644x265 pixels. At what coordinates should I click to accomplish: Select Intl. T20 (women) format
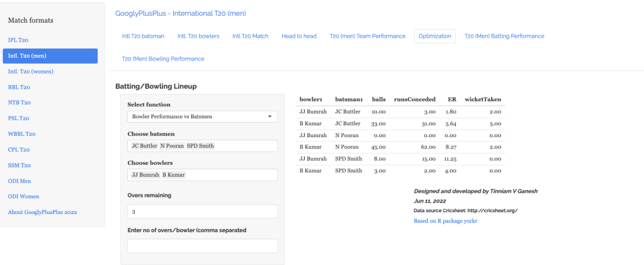(x=30, y=71)
